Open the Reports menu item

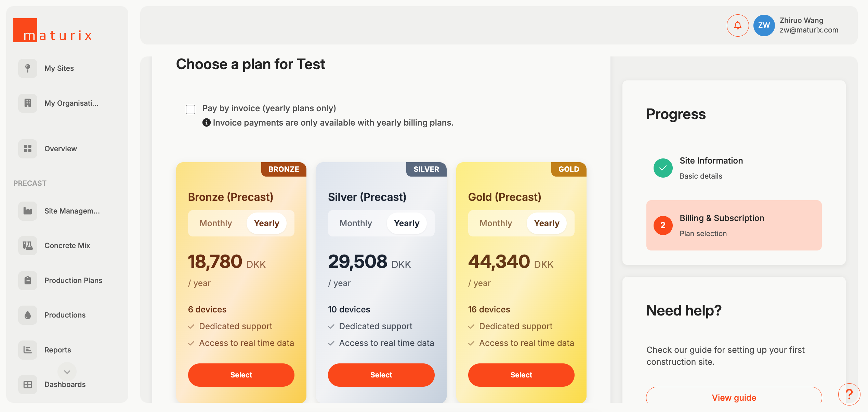pos(58,350)
